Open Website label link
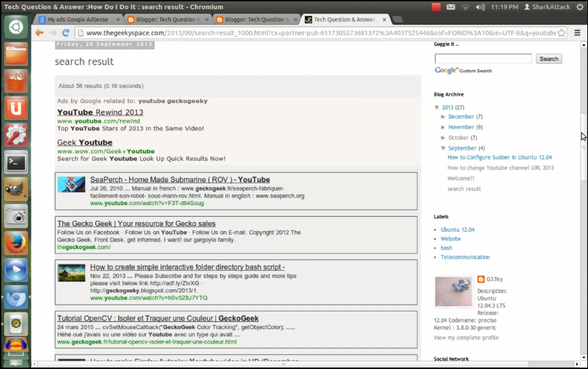This screenshot has width=588, height=369. (451, 239)
